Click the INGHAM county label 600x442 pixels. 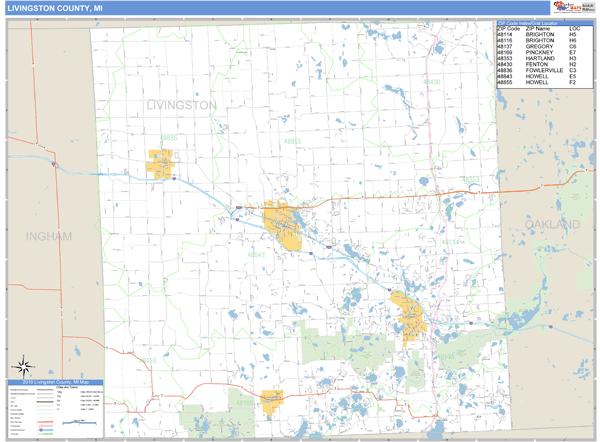pyautogui.click(x=49, y=237)
